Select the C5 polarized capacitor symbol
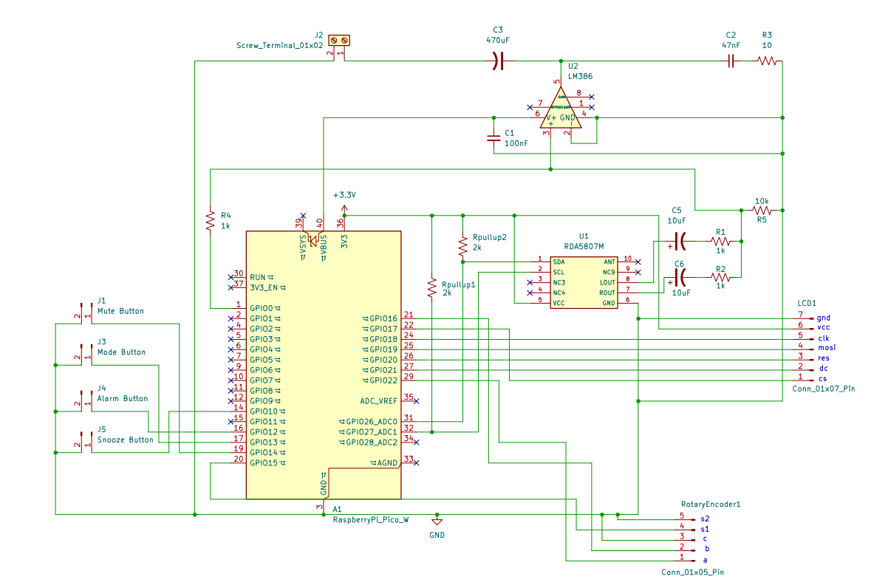 click(681, 241)
